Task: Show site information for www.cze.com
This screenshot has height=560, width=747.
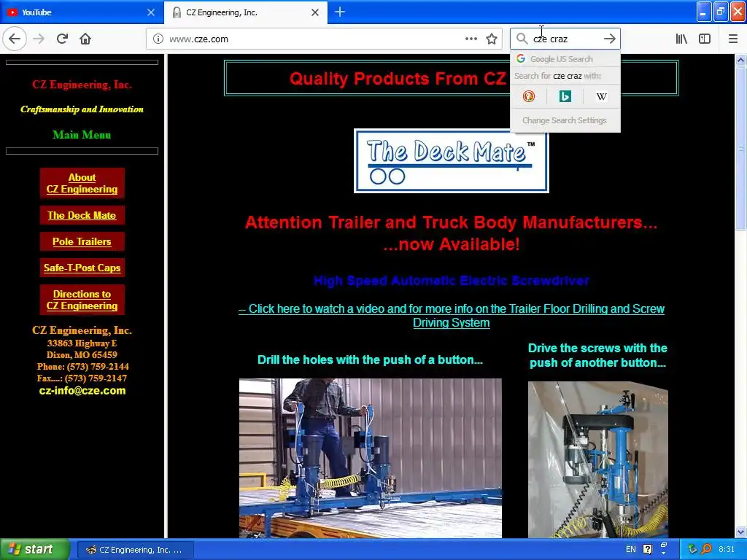Action: point(158,39)
